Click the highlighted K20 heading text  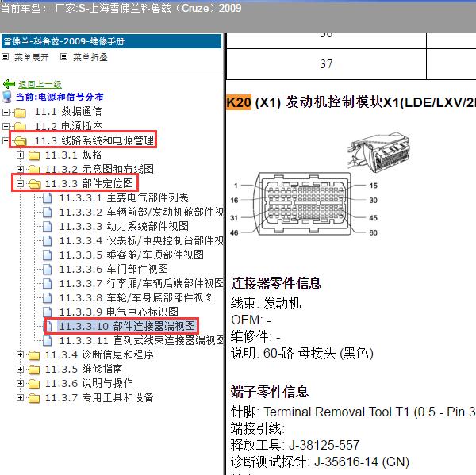(239, 102)
